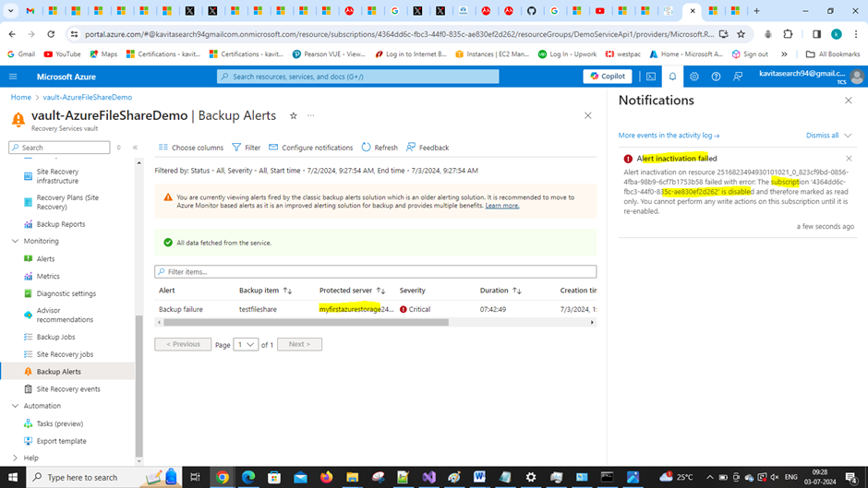Favorite the vault page with star icon
The width and height of the screenshot is (868, 488).
coord(294,115)
